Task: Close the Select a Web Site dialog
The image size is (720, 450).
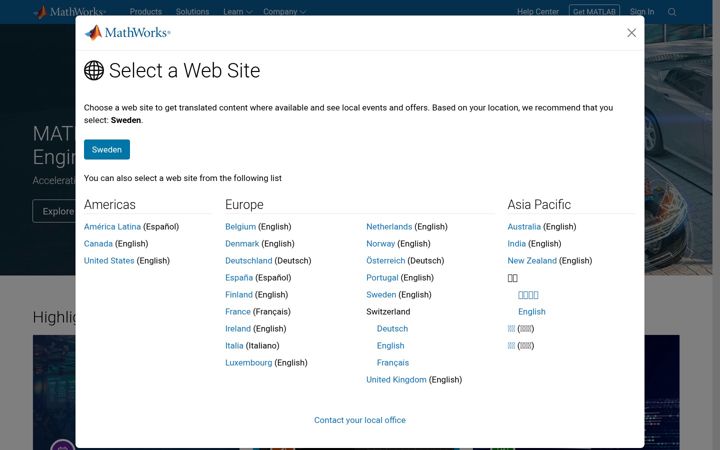Action: (x=631, y=33)
